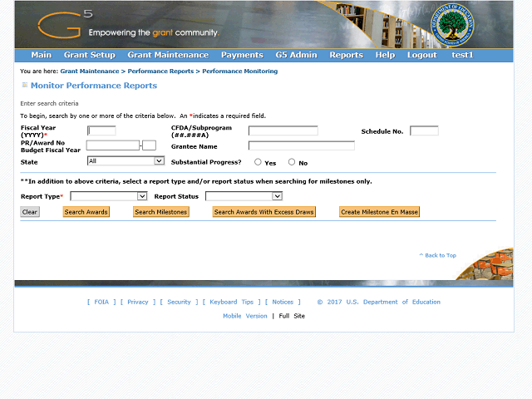Select Yes for Substantial Progress
This screenshot has height=399, width=532.
(x=258, y=162)
